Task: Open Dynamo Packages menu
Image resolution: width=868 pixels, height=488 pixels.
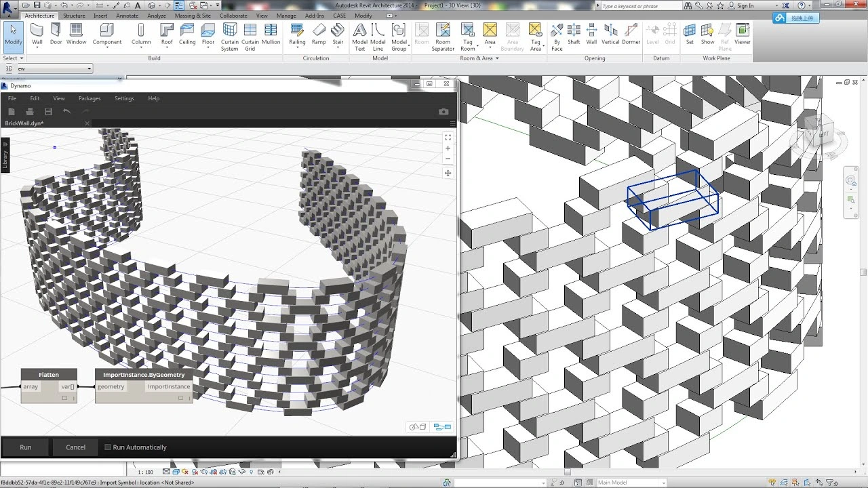Action: (x=90, y=98)
